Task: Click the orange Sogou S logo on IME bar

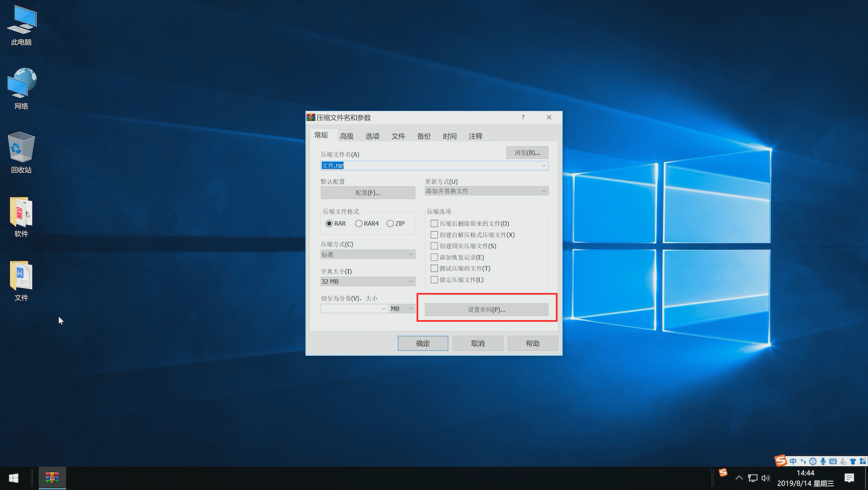Action: (781, 461)
